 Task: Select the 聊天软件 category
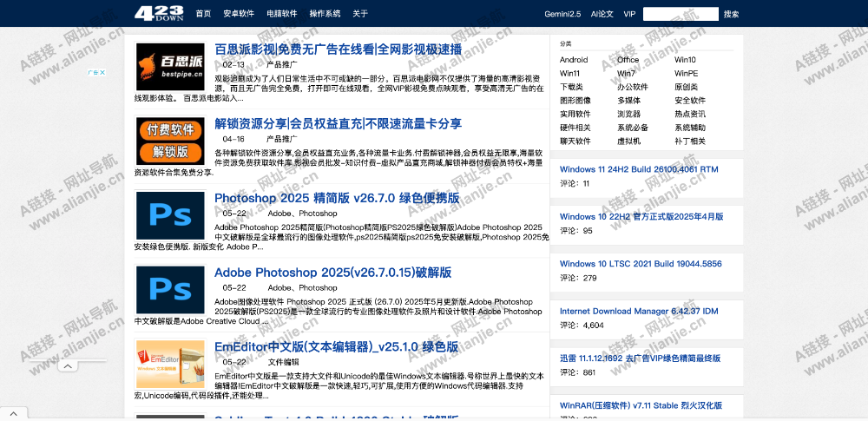(575, 141)
